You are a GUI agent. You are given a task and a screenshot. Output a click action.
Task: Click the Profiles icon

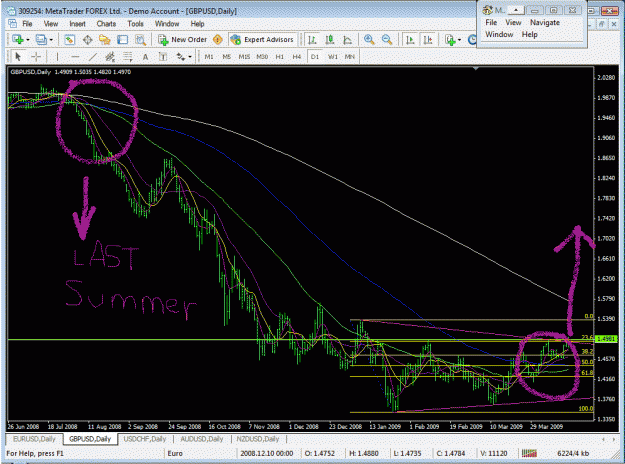tap(41, 39)
